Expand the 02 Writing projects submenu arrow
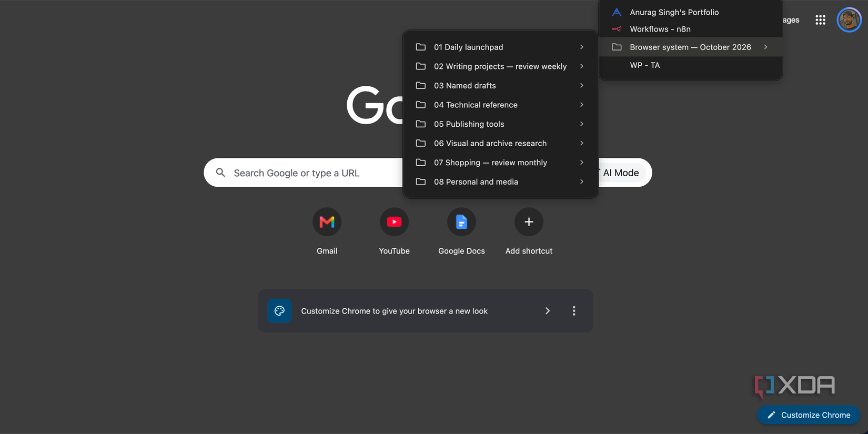Viewport: 868px width, 434px height. pyautogui.click(x=582, y=66)
